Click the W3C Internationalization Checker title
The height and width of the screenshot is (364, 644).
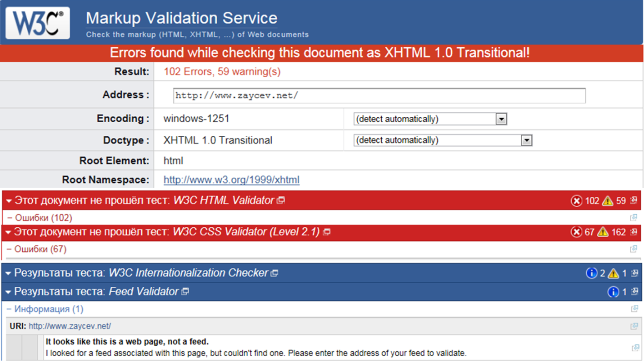[188, 273]
